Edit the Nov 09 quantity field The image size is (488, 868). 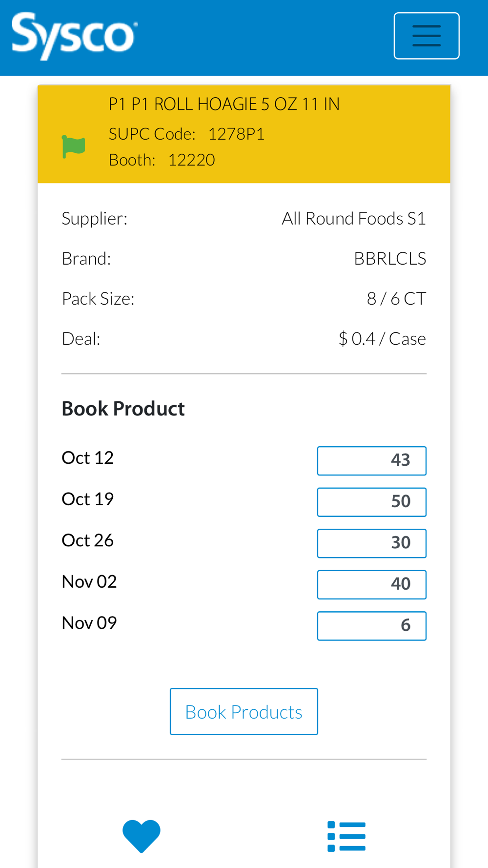(x=371, y=625)
